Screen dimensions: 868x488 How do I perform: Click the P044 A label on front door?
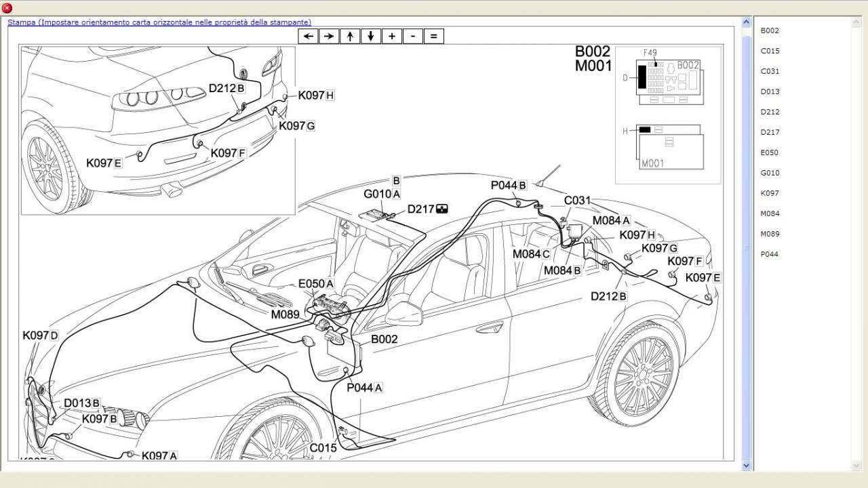coord(365,388)
